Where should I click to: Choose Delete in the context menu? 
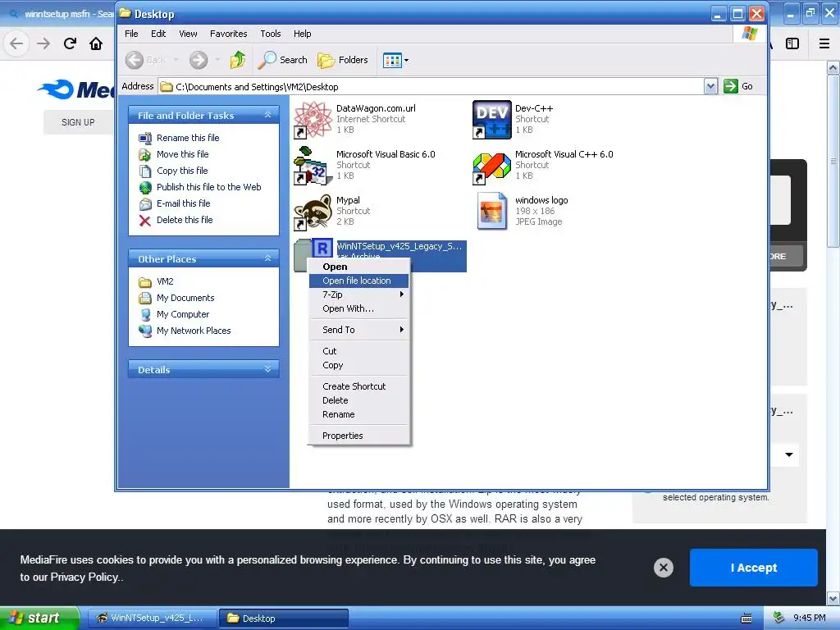point(359,400)
